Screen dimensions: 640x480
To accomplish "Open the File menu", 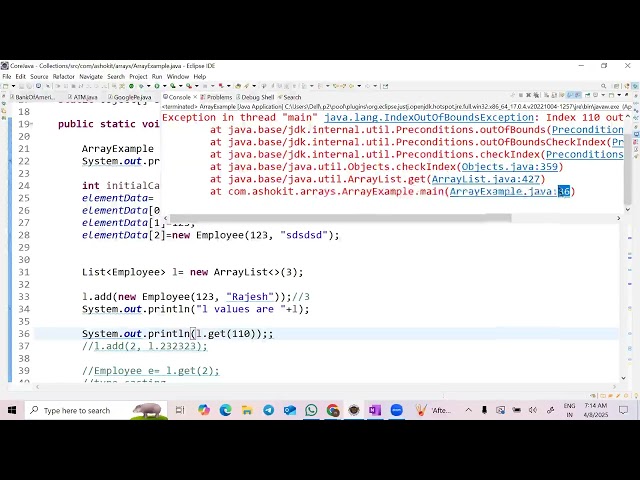I will click(7, 76).
